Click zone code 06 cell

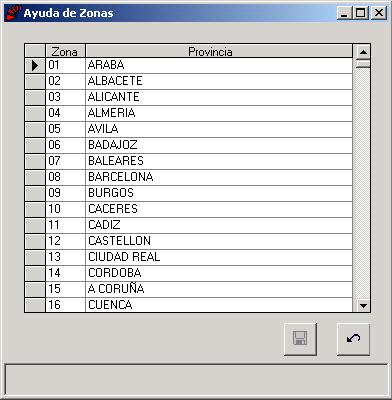(x=65, y=145)
